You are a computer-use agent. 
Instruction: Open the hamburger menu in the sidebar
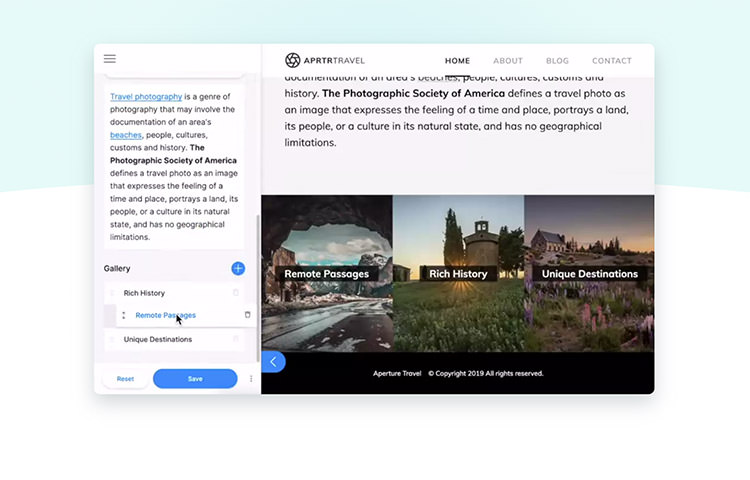click(x=110, y=59)
